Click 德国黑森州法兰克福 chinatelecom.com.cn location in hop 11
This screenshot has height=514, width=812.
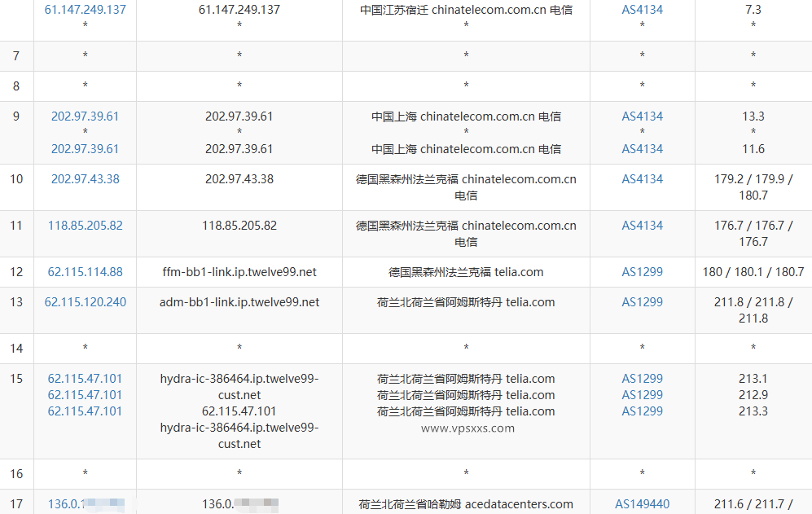tap(466, 234)
